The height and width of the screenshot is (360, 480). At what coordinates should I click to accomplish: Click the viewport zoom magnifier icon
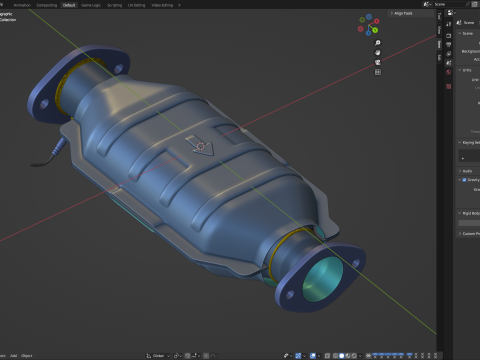(378, 43)
